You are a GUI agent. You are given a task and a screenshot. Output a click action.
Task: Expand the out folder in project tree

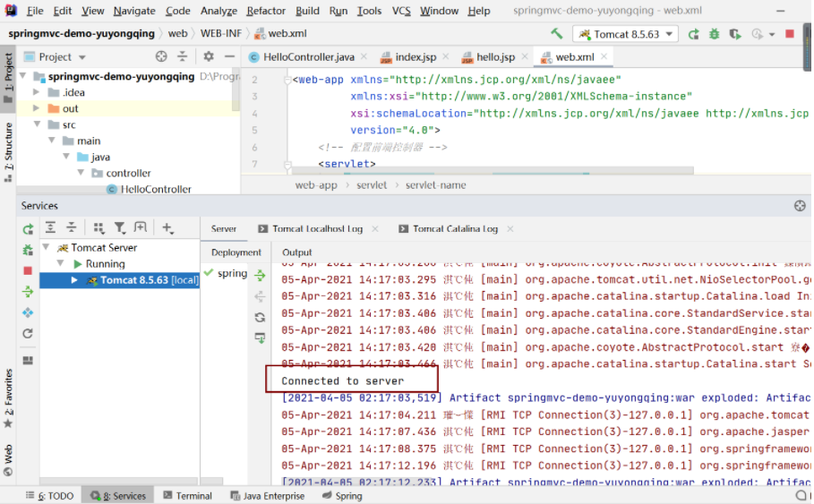37,108
